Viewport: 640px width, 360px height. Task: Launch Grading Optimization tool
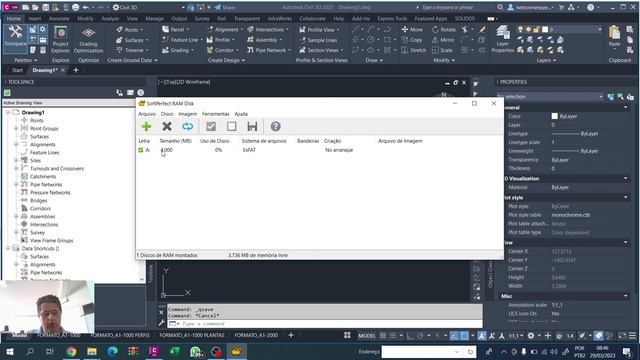tap(89, 40)
